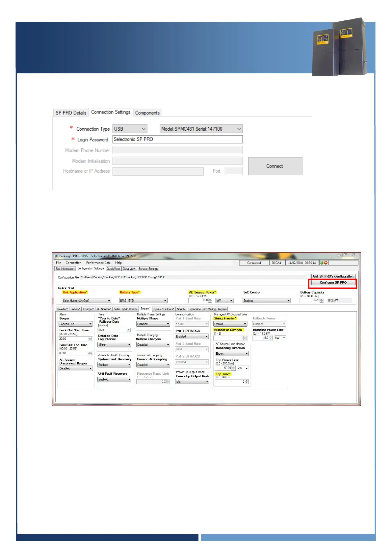
Task: Open the Help menu
Action: (x=118, y=263)
